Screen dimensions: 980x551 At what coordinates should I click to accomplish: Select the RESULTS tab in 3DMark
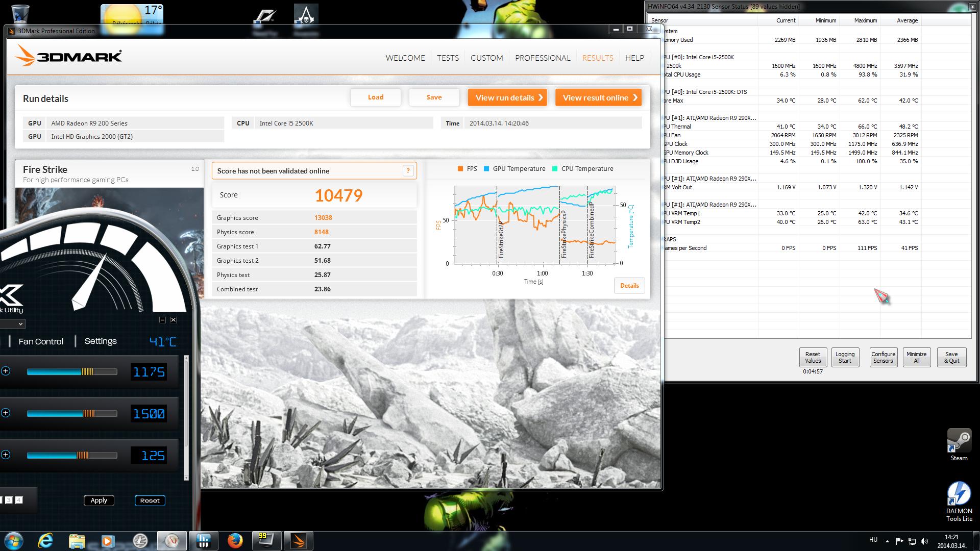click(598, 58)
